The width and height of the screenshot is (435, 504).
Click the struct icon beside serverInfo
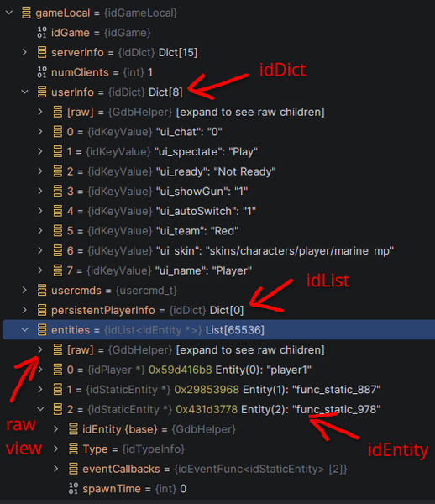pos(42,52)
